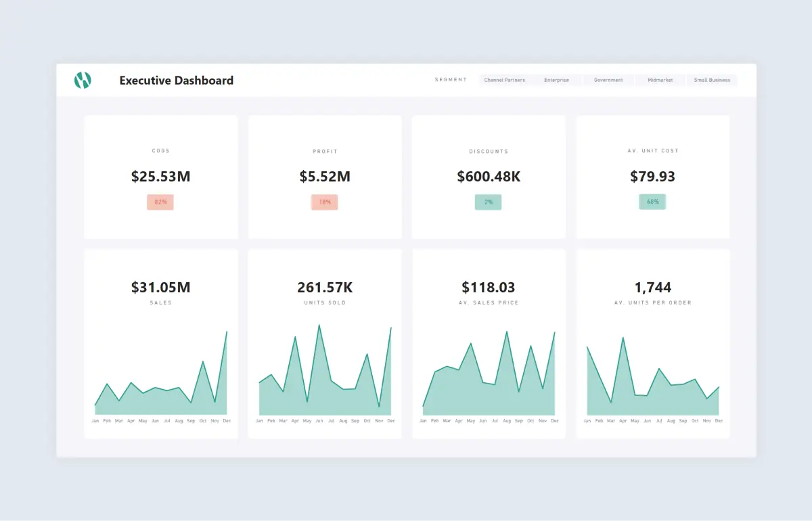Click the 261.57K Units Sold figure

[325, 288]
